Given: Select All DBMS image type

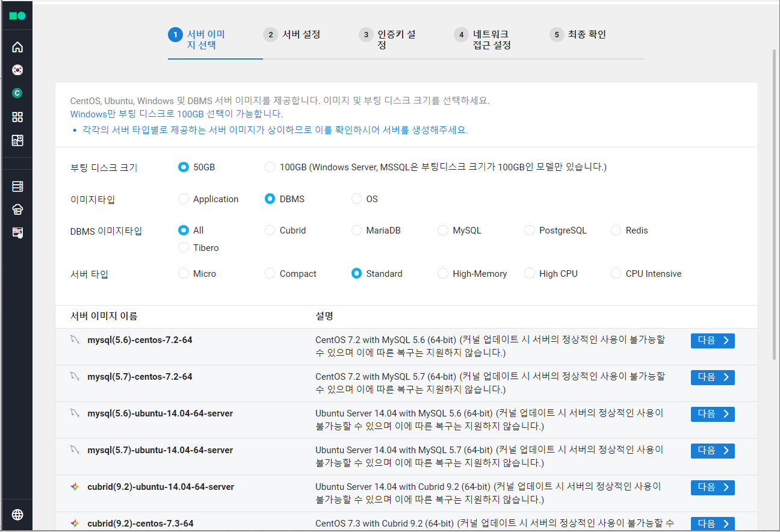Looking at the screenshot, I should click(x=184, y=230).
